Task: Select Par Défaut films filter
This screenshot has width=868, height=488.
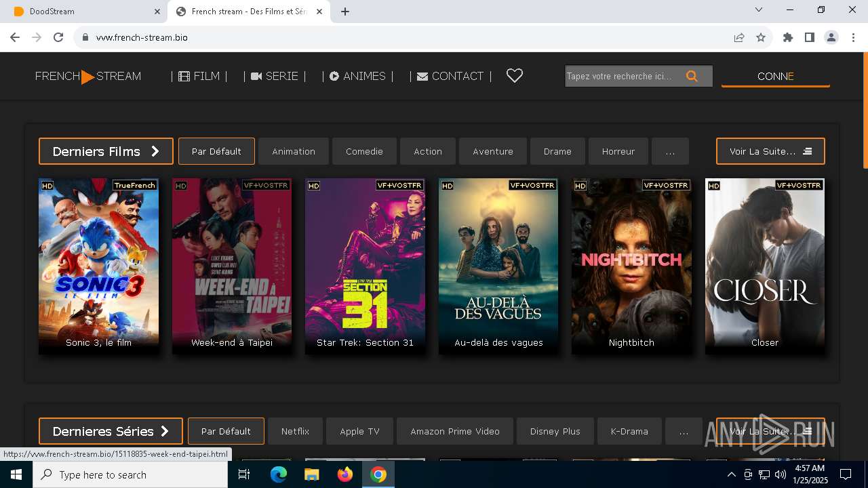Action: 216,151
